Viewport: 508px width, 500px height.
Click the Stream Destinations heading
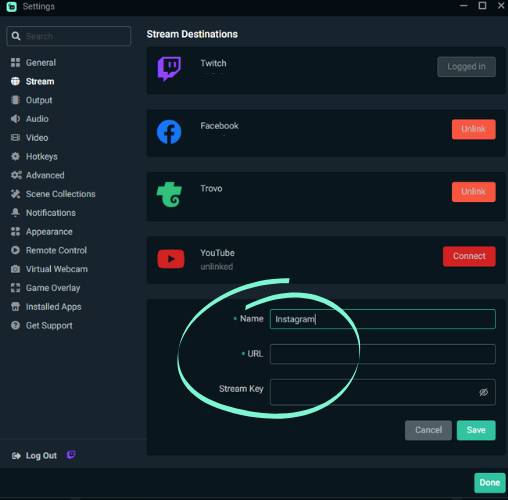click(x=192, y=34)
